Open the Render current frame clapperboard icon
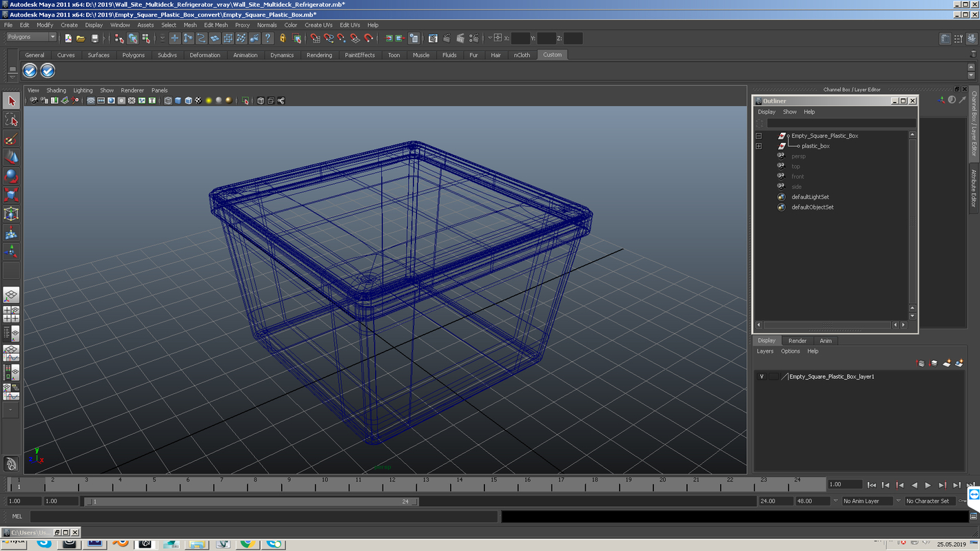Viewport: 980px width, 551px height. 445,38
